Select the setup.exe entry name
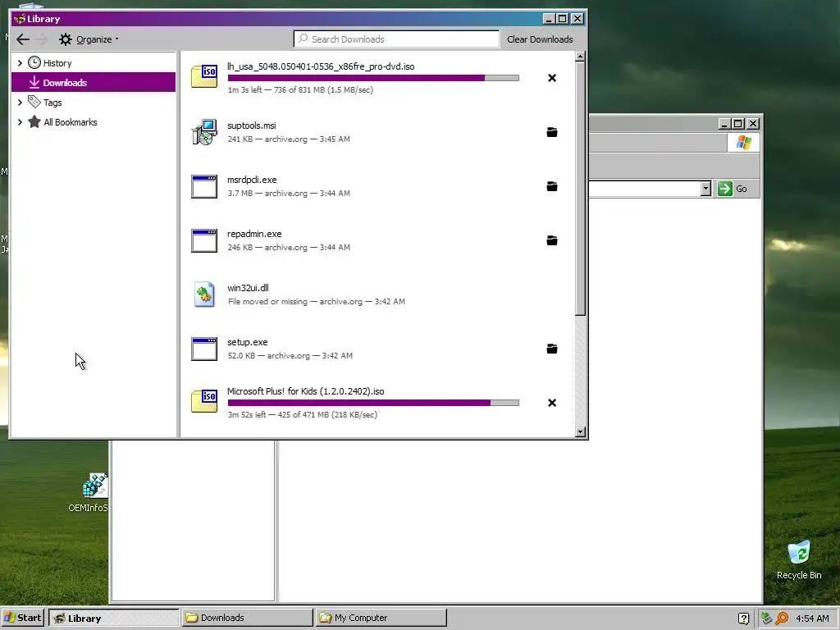 [x=248, y=342]
